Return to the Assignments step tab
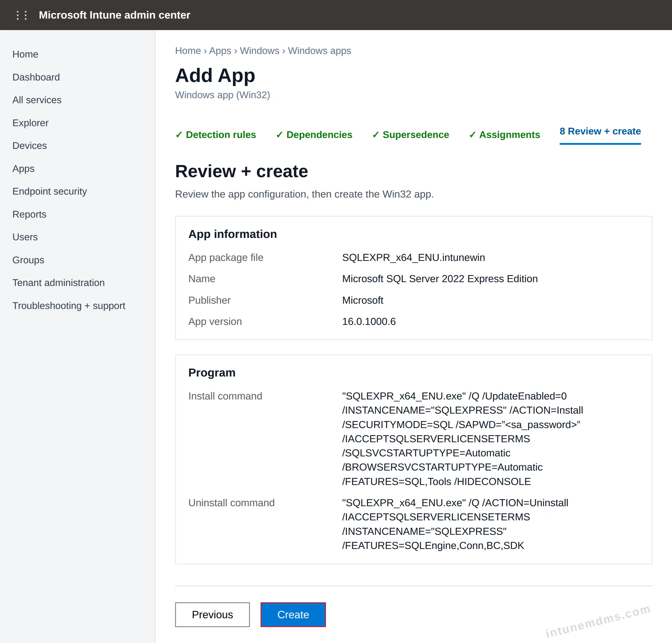This screenshot has height=643, width=672. [x=504, y=135]
